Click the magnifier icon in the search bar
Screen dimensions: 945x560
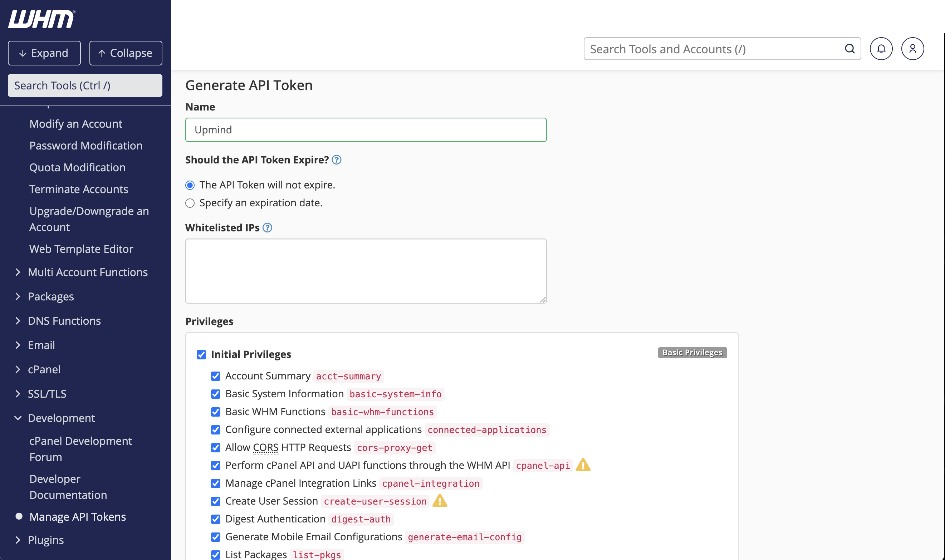point(849,49)
